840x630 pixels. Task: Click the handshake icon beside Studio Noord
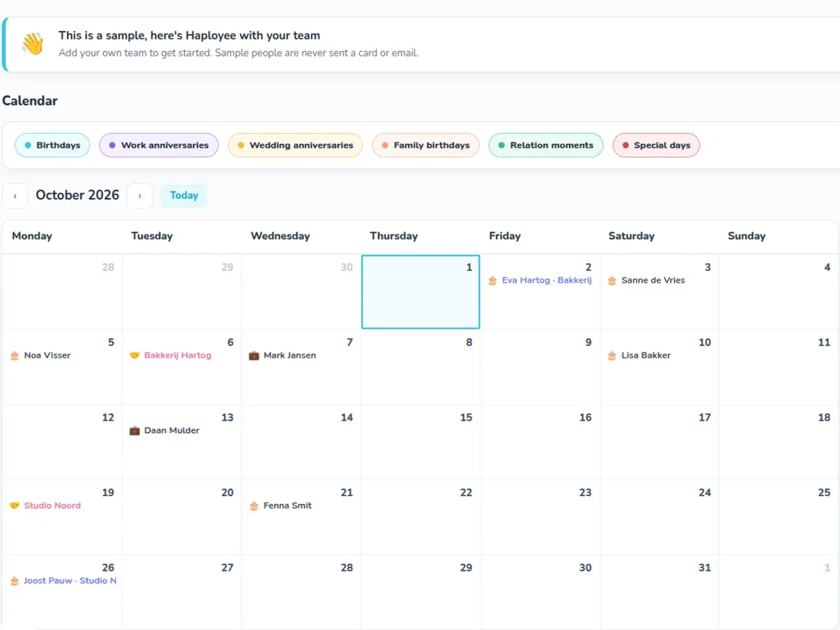[14, 506]
